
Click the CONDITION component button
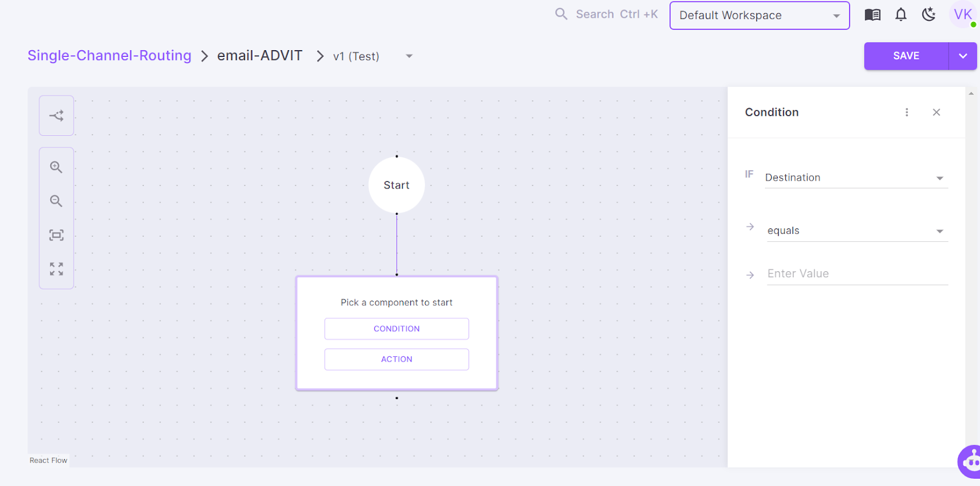(x=396, y=329)
